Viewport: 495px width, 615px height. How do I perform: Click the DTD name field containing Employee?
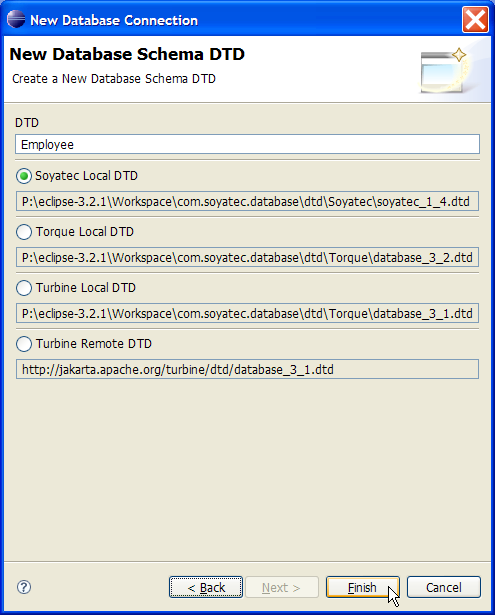247,144
